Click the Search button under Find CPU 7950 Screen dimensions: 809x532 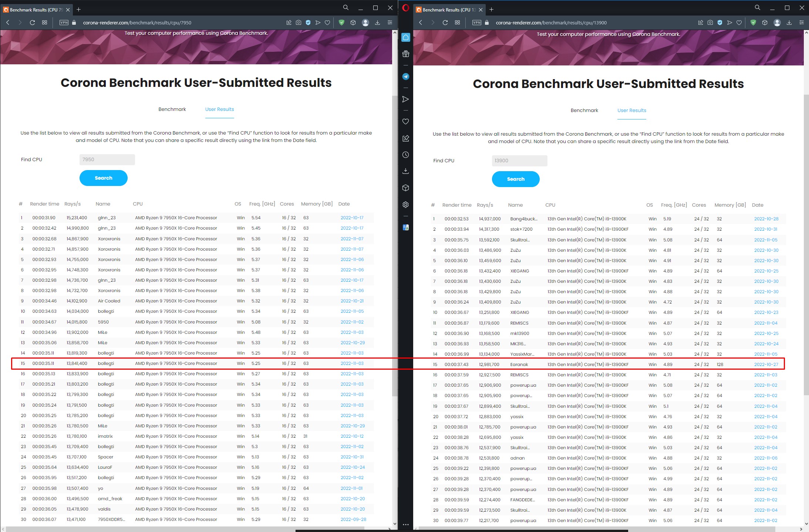tap(104, 178)
